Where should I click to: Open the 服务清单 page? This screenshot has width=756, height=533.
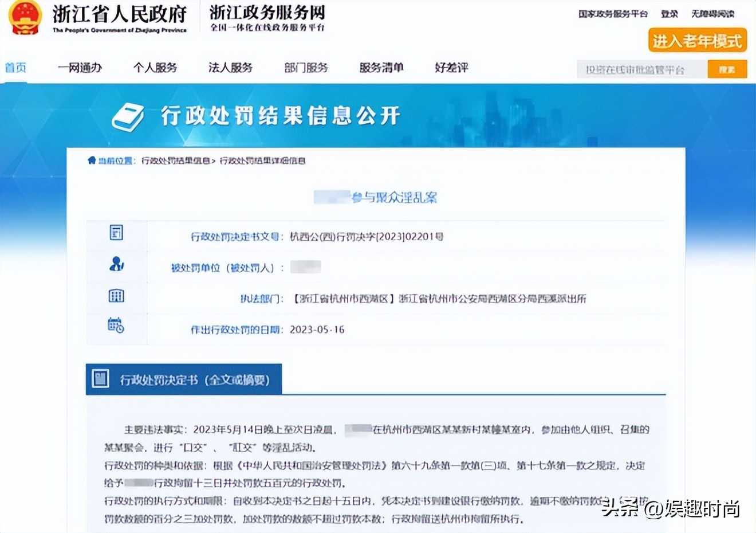tap(381, 68)
